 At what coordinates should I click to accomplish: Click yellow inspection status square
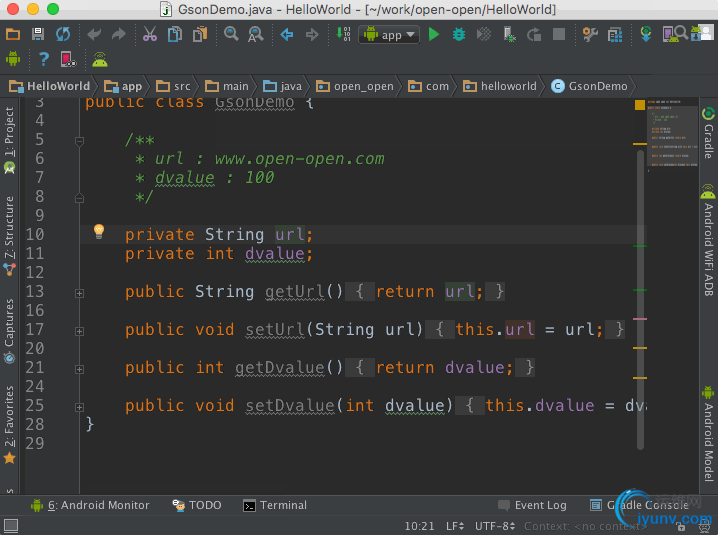pos(640,105)
